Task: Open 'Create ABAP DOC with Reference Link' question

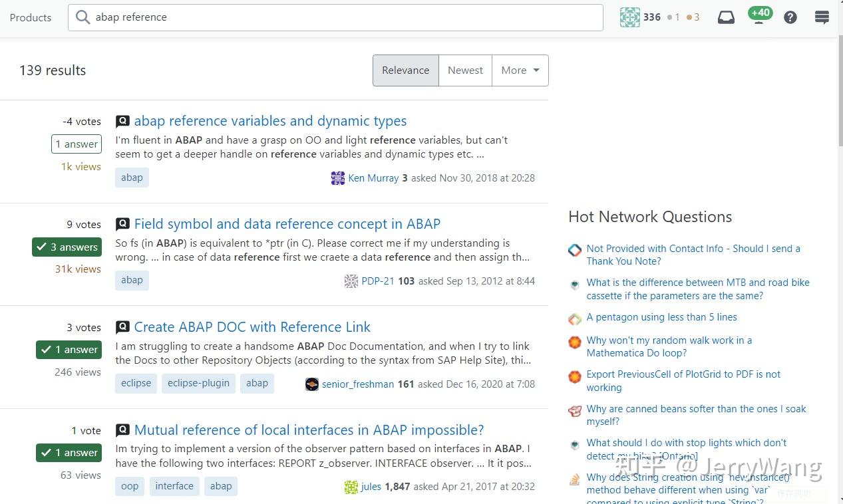Action: click(252, 327)
